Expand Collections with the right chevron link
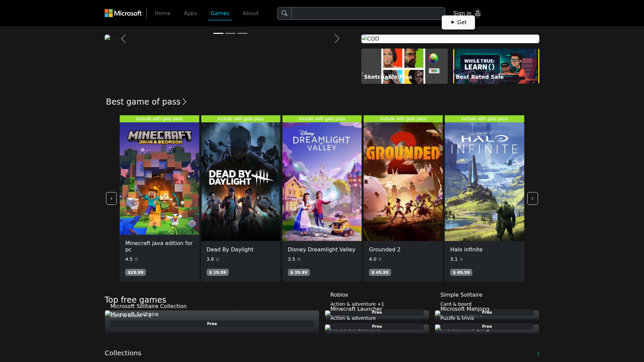Screen dimensions: 644x362 click(x=538, y=353)
